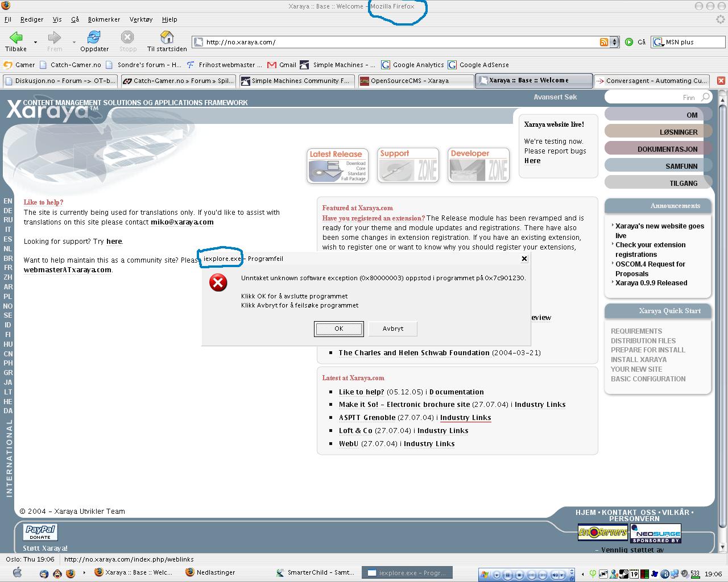The width and height of the screenshot is (728, 582).
Task: Click the RSS feed icon in address bar
Action: [x=604, y=42]
